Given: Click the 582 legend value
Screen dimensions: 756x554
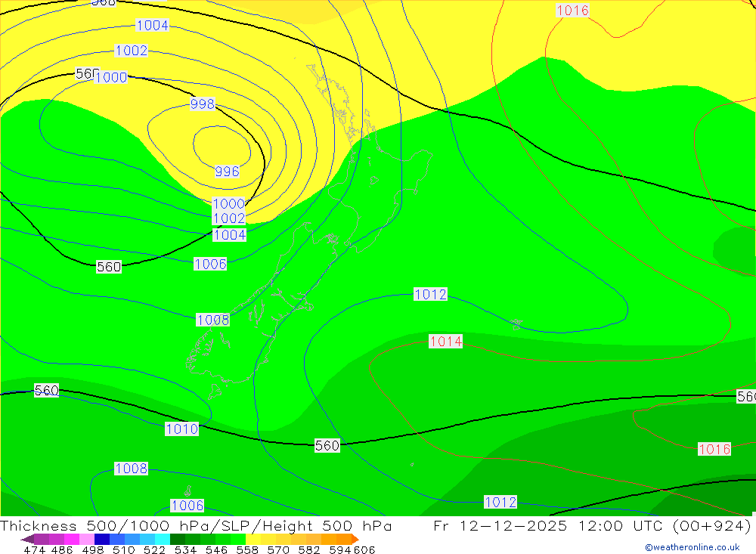Looking at the screenshot, I should coord(309,549).
